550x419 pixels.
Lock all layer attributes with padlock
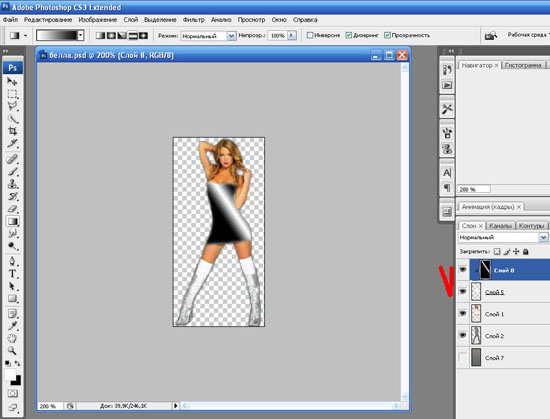pyautogui.click(x=525, y=251)
